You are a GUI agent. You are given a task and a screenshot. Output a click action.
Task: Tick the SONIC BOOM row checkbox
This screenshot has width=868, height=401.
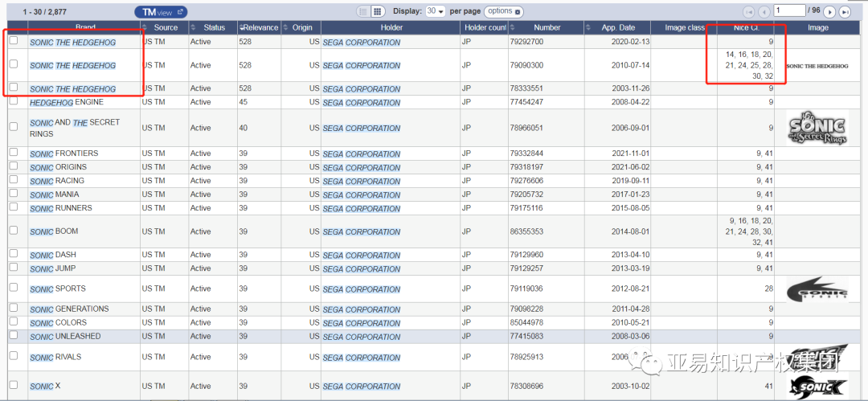tap(14, 230)
